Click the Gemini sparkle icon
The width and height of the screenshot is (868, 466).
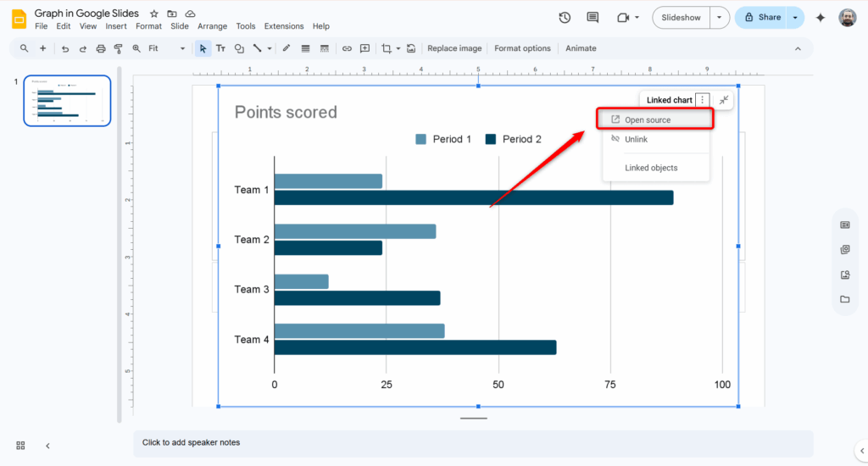820,18
